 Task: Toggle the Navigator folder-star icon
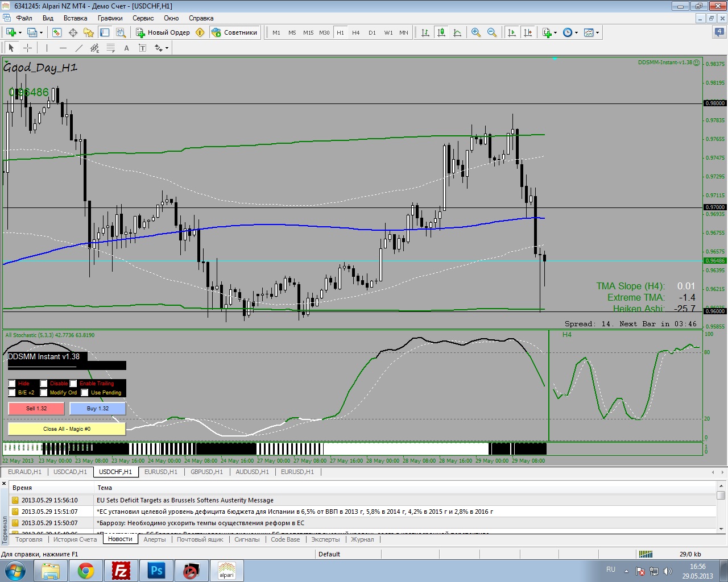pyautogui.click(x=89, y=32)
